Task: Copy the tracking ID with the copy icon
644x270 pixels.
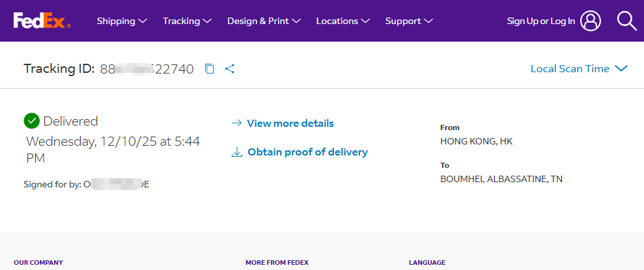Action: click(209, 69)
